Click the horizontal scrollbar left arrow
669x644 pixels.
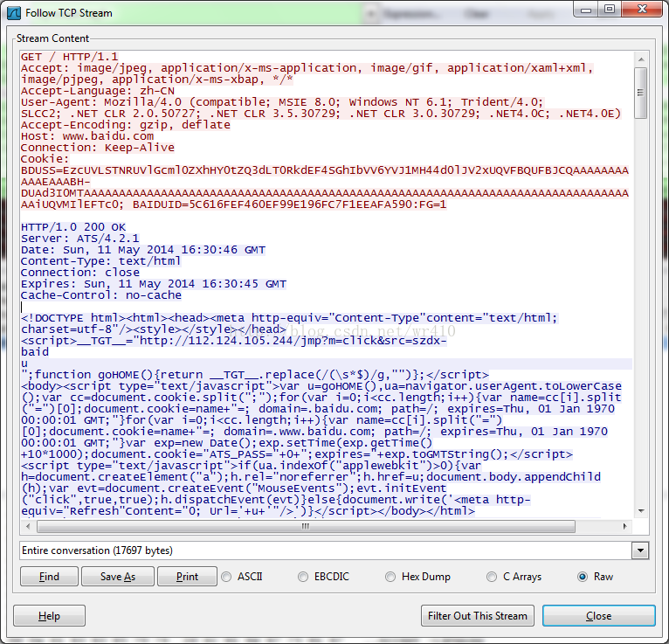(28, 526)
